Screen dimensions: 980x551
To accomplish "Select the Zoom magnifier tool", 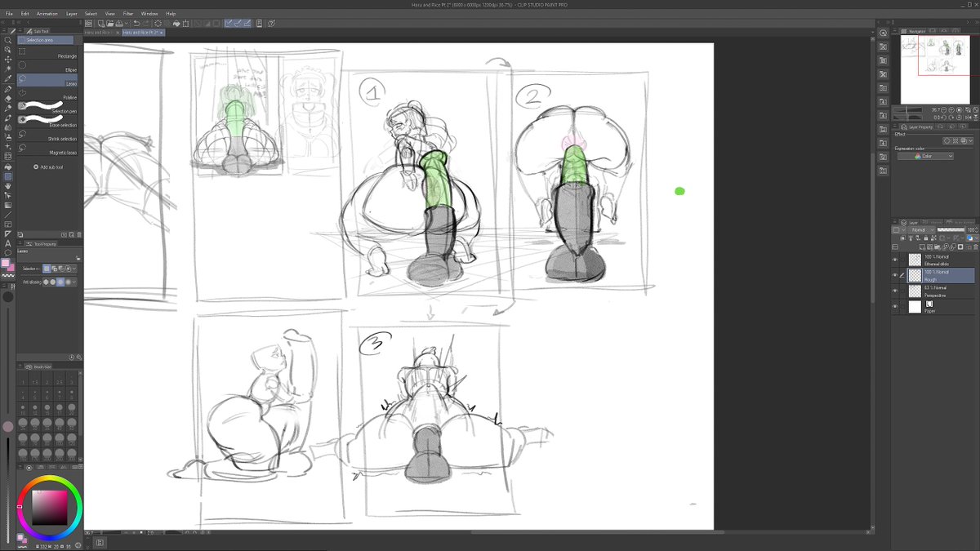I will 8,40.
